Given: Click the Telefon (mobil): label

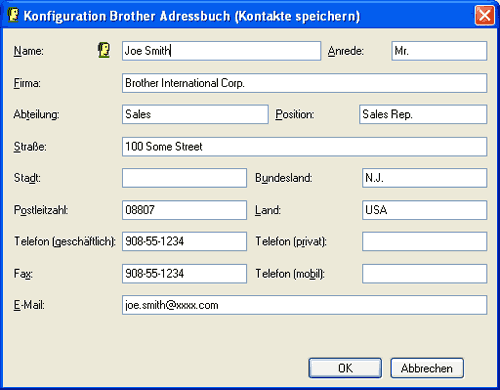Looking at the screenshot, I should click(x=290, y=274).
